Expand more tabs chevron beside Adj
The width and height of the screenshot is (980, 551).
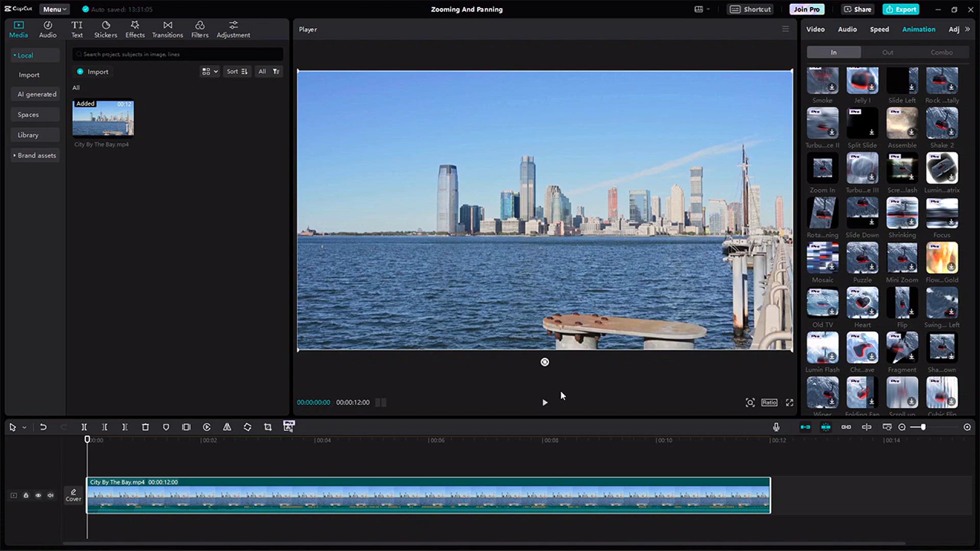[x=968, y=29]
